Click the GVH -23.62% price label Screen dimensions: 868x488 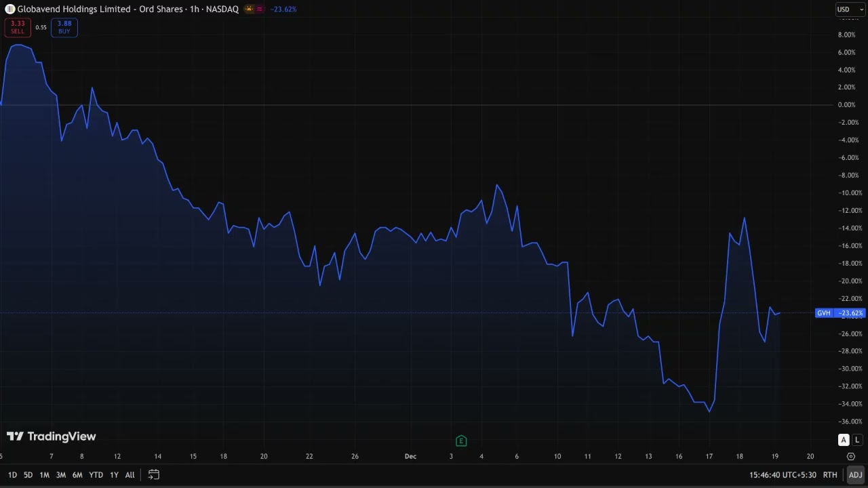[x=840, y=313]
